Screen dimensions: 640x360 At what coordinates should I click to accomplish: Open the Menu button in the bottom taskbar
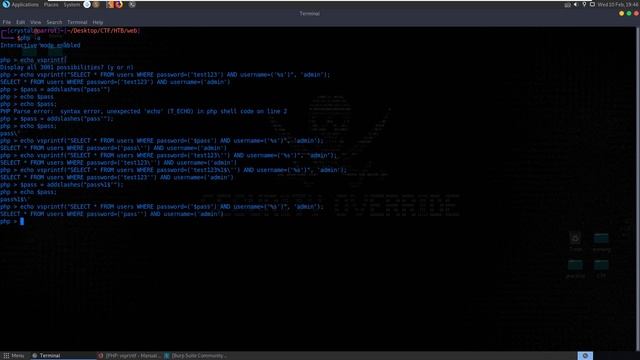[13, 356]
